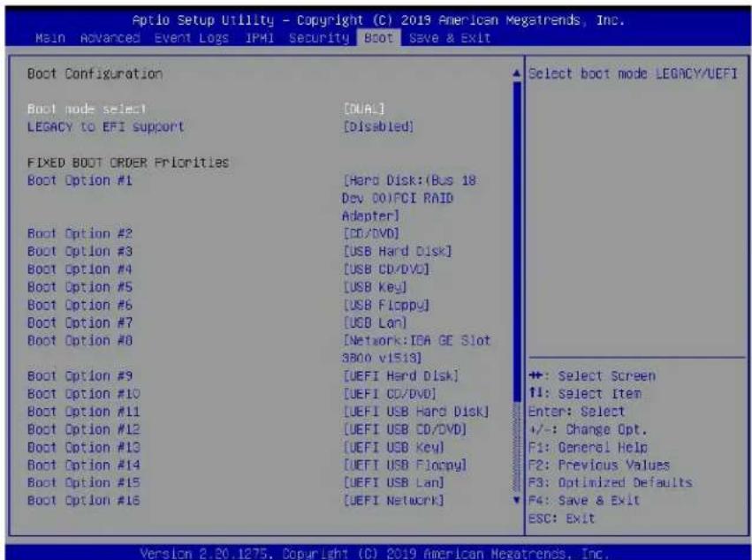
Task: Select Boot Option #8 row
Action: tap(80, 340)
